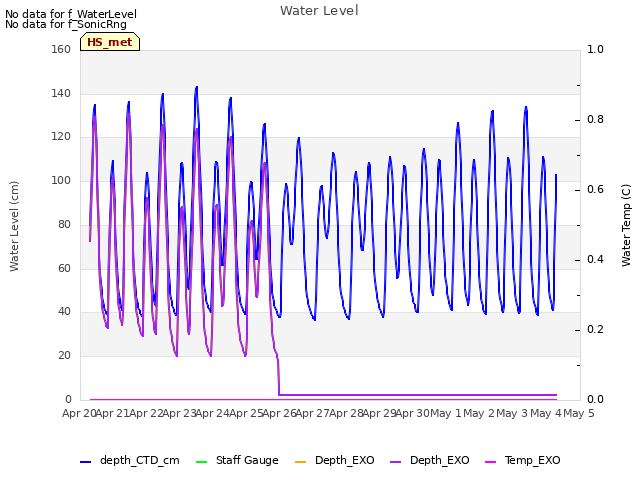Select the HS_met annotation label

[x=110, y=42]
